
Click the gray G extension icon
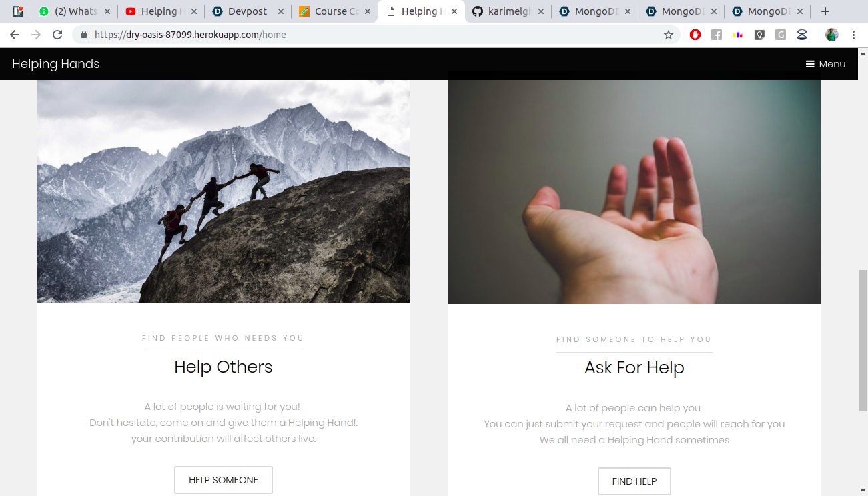(781, 35)
